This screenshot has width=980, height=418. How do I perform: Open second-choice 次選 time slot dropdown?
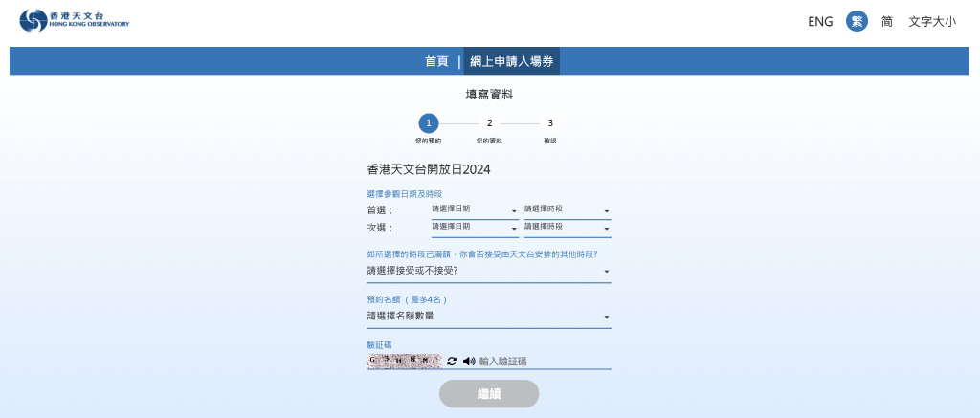[567, 228]
